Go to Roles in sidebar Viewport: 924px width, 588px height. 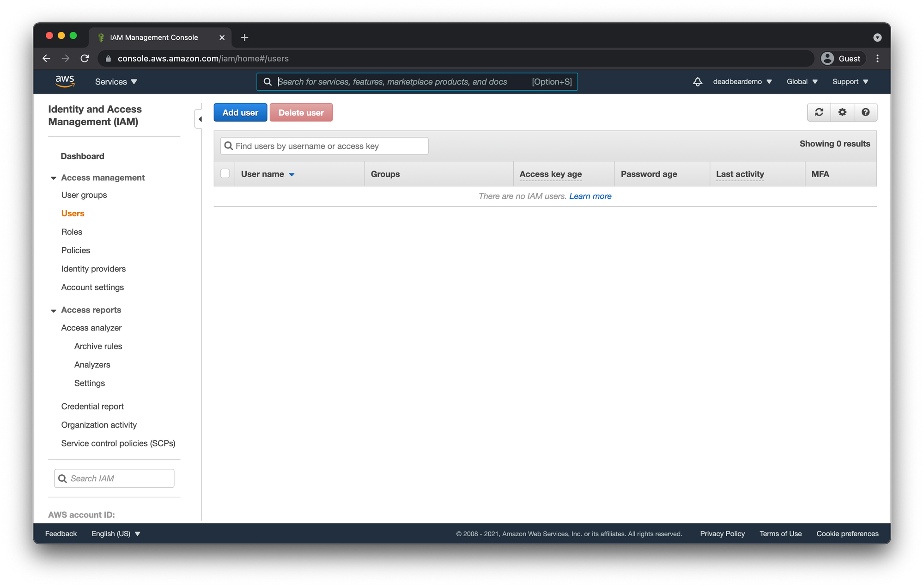[x=72, y=232]
